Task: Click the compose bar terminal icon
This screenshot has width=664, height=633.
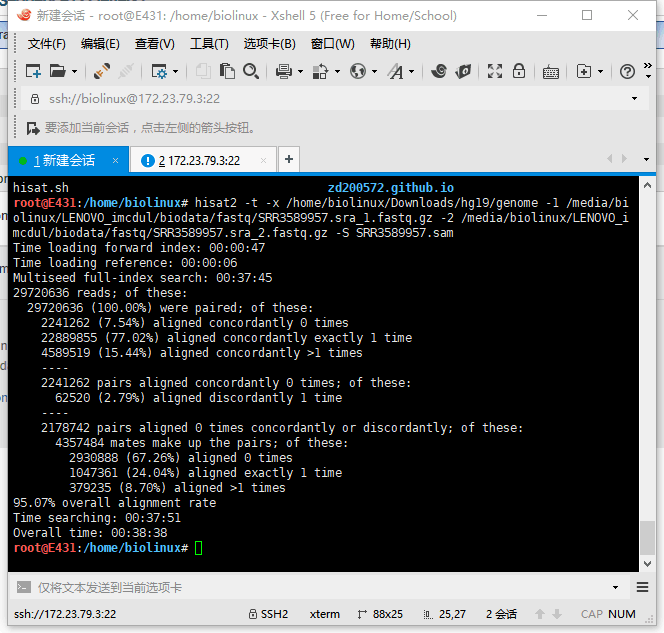Action: (x=23, y=587)
